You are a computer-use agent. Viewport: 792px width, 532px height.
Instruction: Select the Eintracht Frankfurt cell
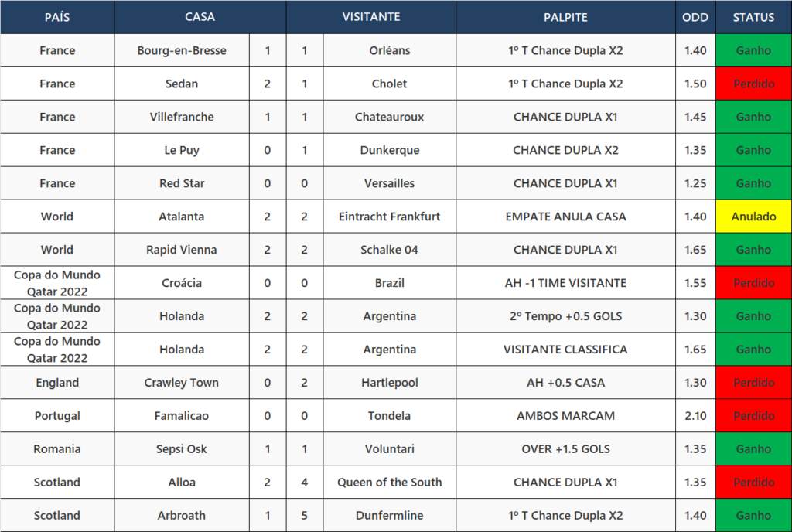[390, 217]
